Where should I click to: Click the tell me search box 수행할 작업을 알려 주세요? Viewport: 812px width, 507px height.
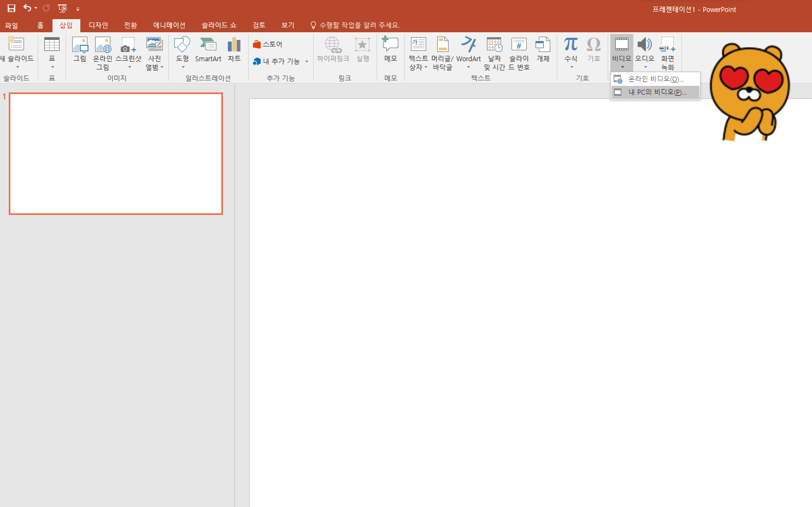[x=355, y=25]
